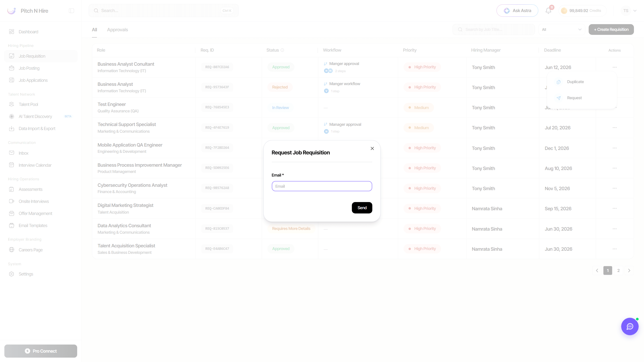Click the Talent Pool icon
Viewport: 644px width, 362px height.
[11, 104]
